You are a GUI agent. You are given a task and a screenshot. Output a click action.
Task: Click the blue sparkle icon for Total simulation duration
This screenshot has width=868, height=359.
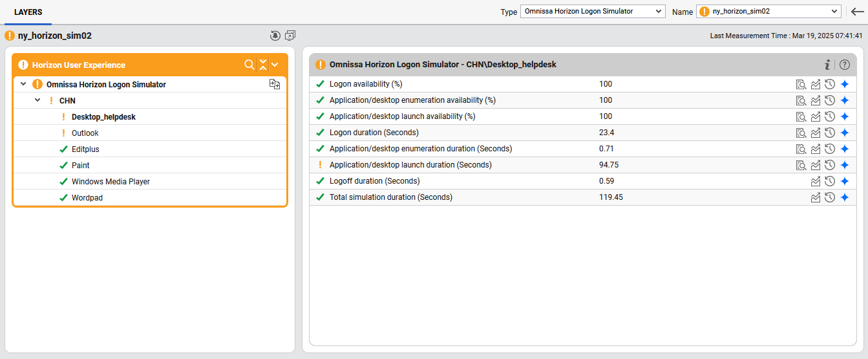click(x=844, y=197)
